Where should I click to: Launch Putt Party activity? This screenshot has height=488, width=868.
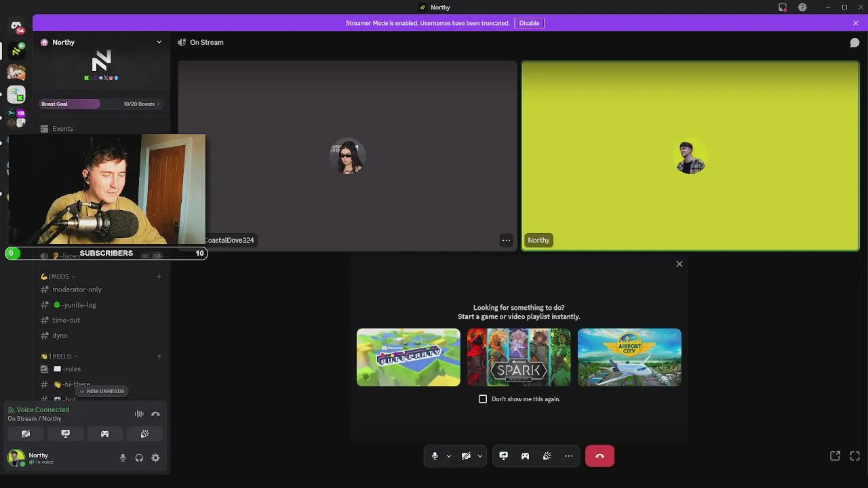coord(408,357)
